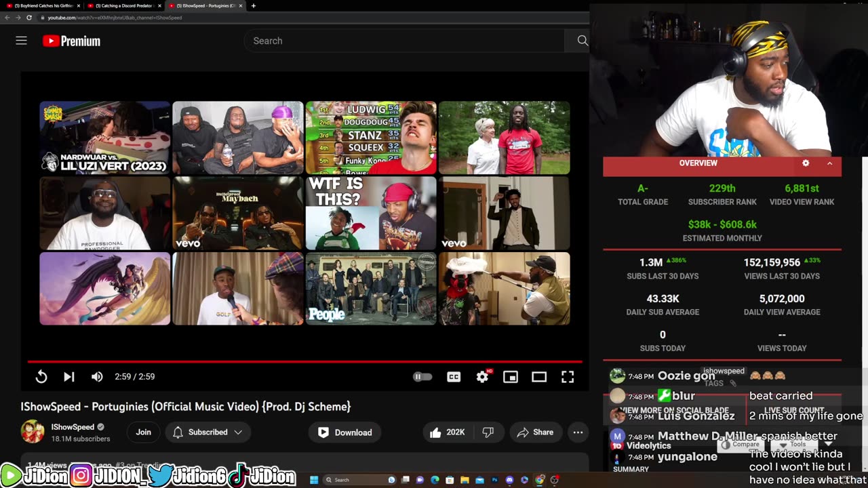The height and width of the screenshot is (488, 868).
Task: Go back in browser history
Action: (7, 18)
